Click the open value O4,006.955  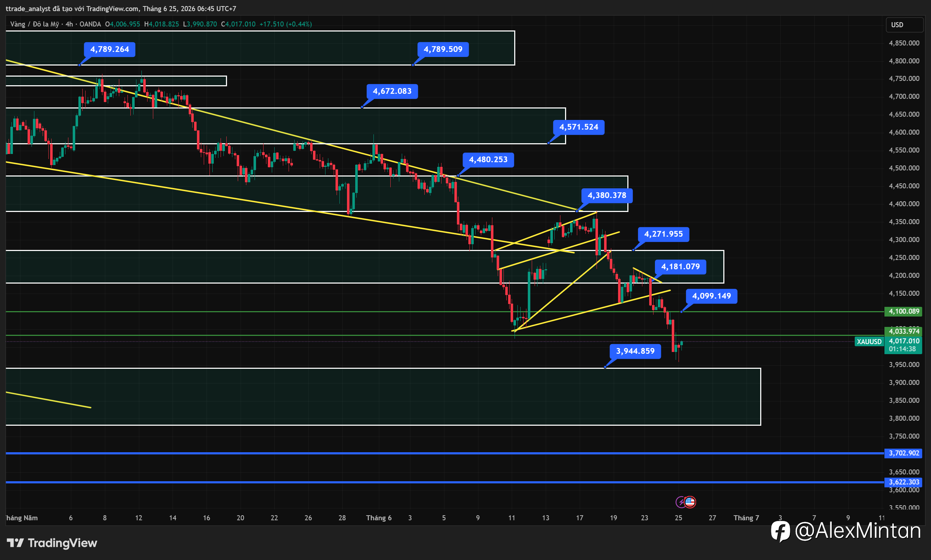123,24
